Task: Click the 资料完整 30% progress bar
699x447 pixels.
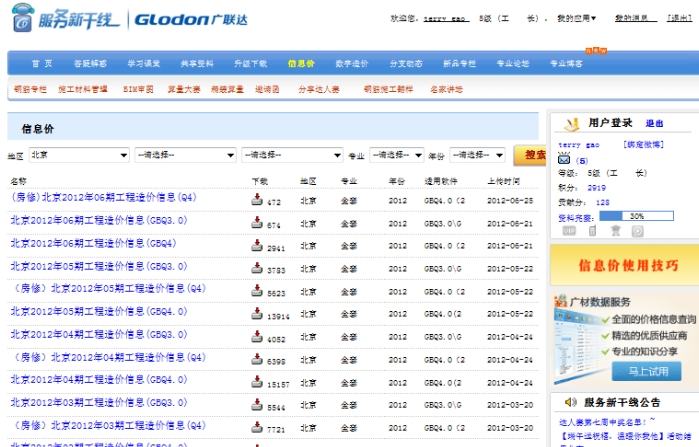Action: 637,217
